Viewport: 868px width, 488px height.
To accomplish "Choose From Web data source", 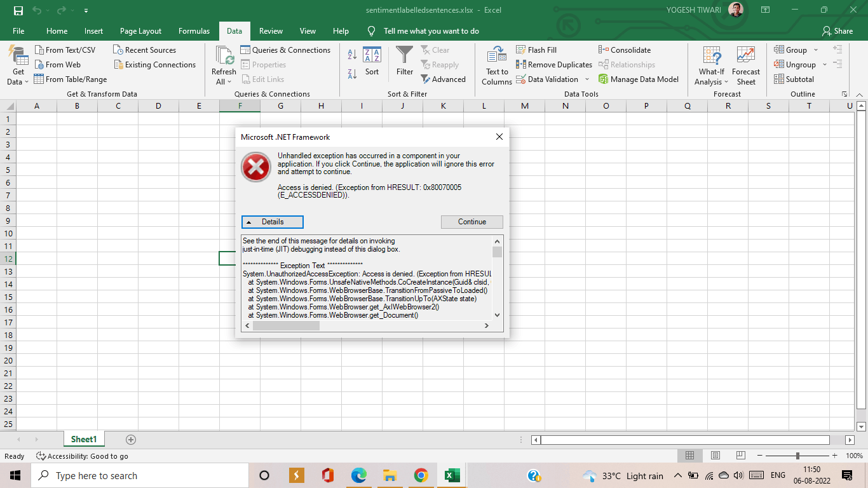I will click(x=57, y=64).
